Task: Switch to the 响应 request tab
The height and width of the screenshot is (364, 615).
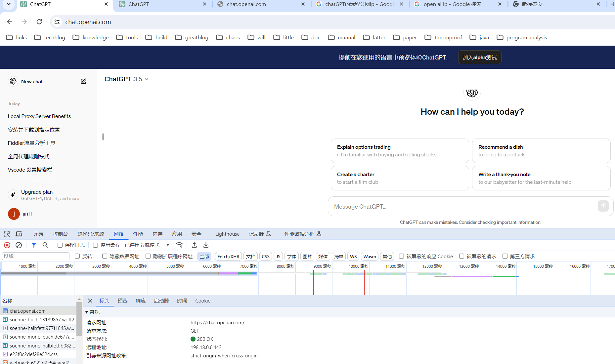Action: click(141, 301)
